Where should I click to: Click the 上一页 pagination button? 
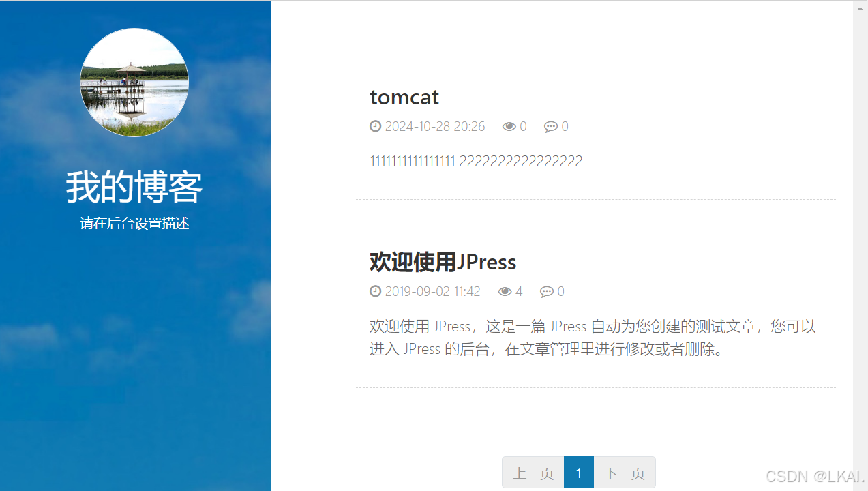[533, 472]
